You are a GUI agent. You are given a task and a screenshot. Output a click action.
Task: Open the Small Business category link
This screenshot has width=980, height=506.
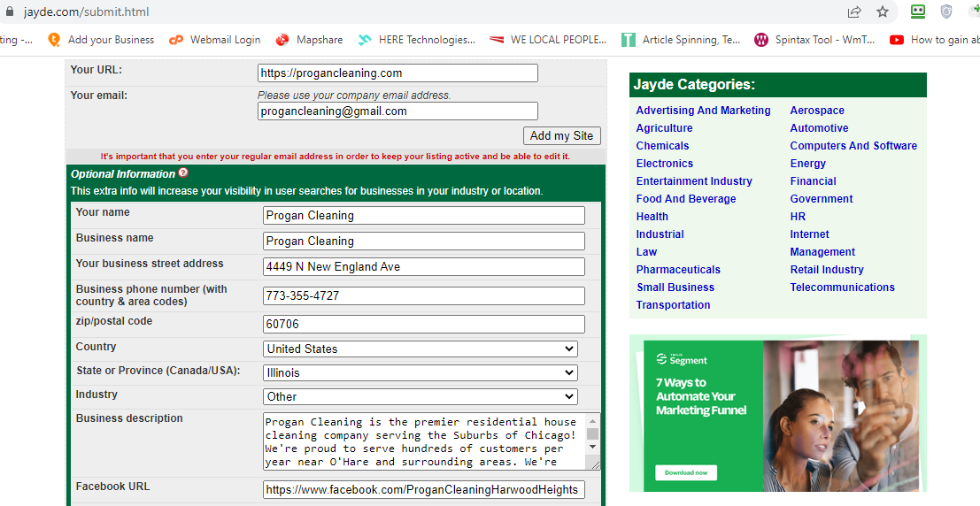675,287
